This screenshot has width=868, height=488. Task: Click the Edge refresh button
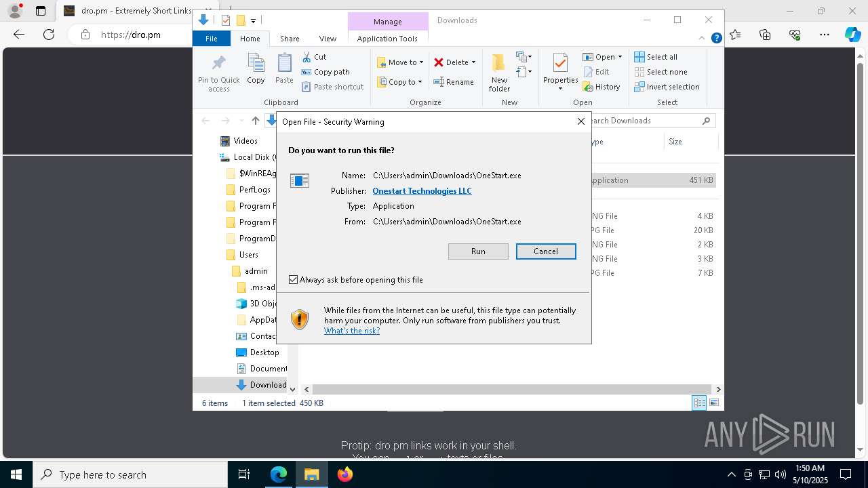pyautogui.click(x=49, y=35)
